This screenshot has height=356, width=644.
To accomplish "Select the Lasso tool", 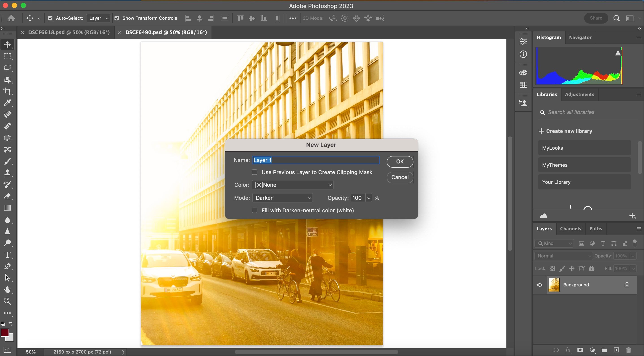I will point(7,68).
